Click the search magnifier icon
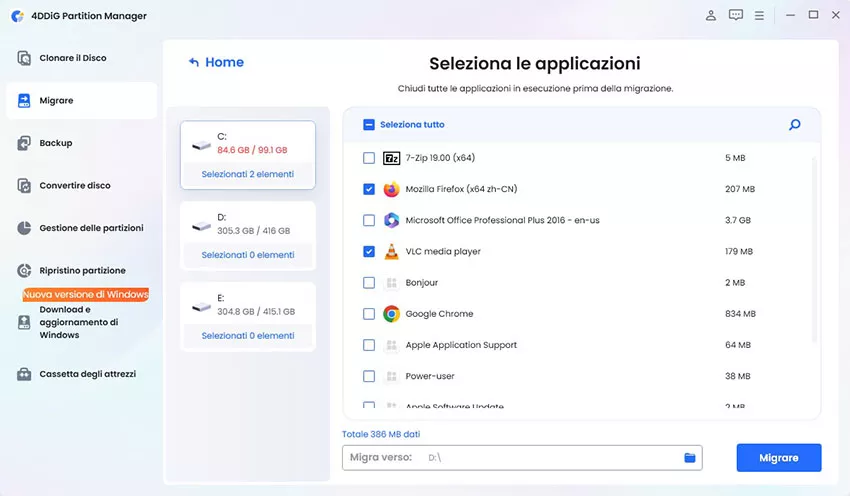Viewport: 850px width, 496px height. pyautogui.click(x=795, y=125)
